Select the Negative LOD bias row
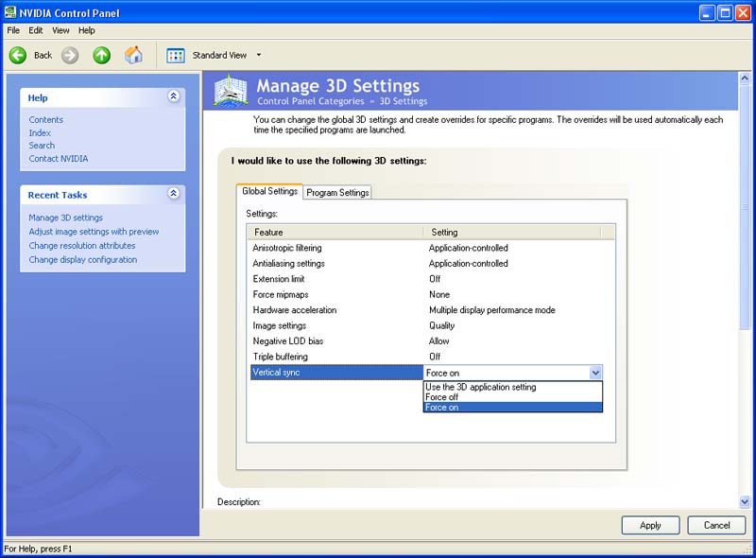756x558 pixels. pyautogui.click(x=427, y=340)
